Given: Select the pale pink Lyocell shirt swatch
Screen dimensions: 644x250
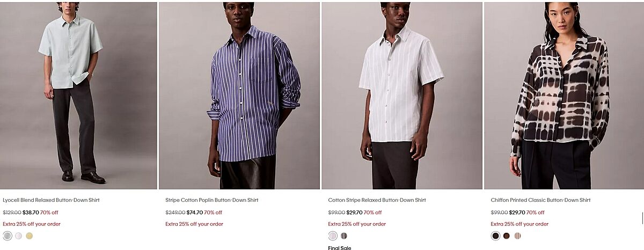Looking at the screenshot, I should [19, 236].
